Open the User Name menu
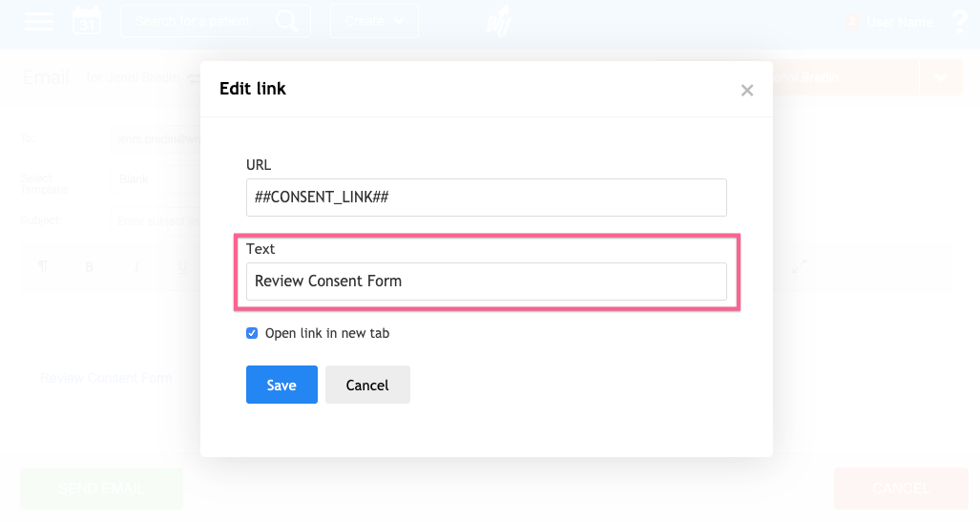980x522 pixels. (899, 22)
